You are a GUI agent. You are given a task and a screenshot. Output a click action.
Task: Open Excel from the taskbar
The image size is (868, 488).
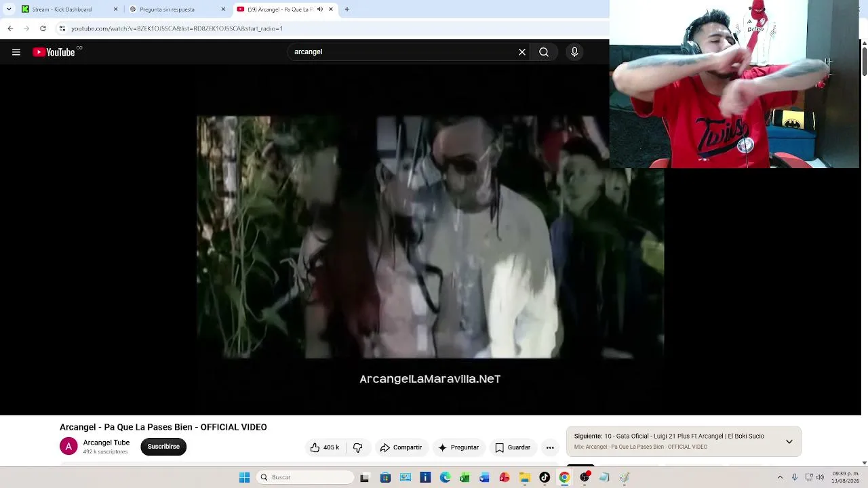[465, 478]
